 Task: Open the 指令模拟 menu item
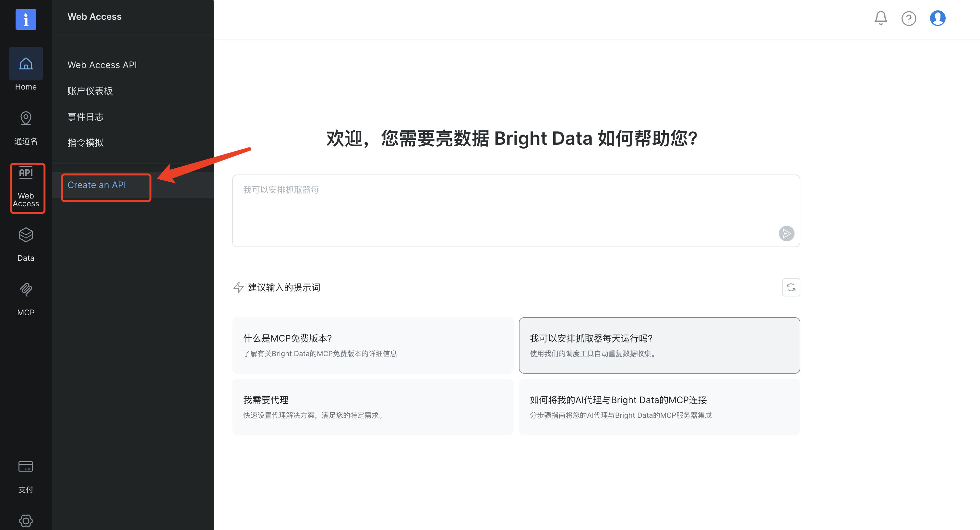[x=85, y=143]
